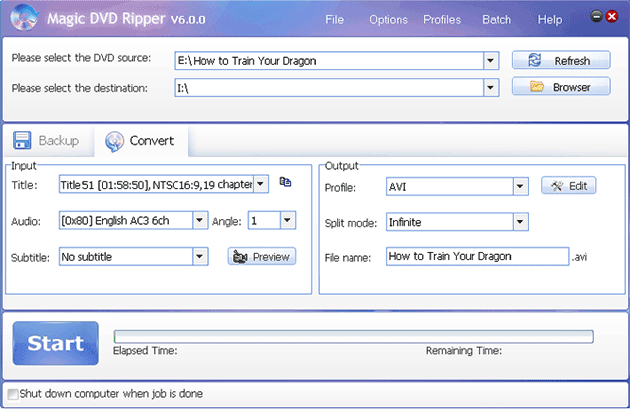Open the File menu
The height and width of the screenshot is (410, 630).
click(334, 19)
